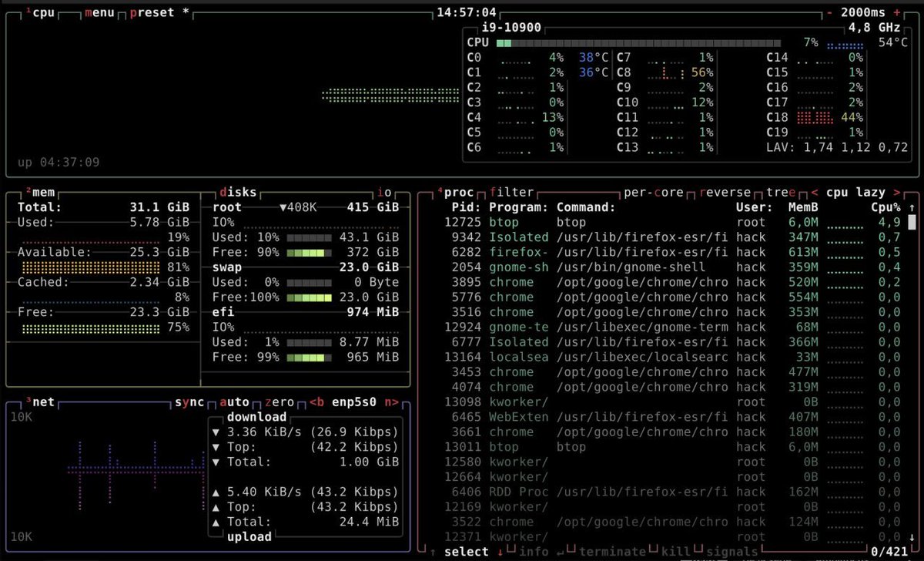Switch to previous sort column left arrow
This screenshot has height=561, width=924.
point(815,192)
